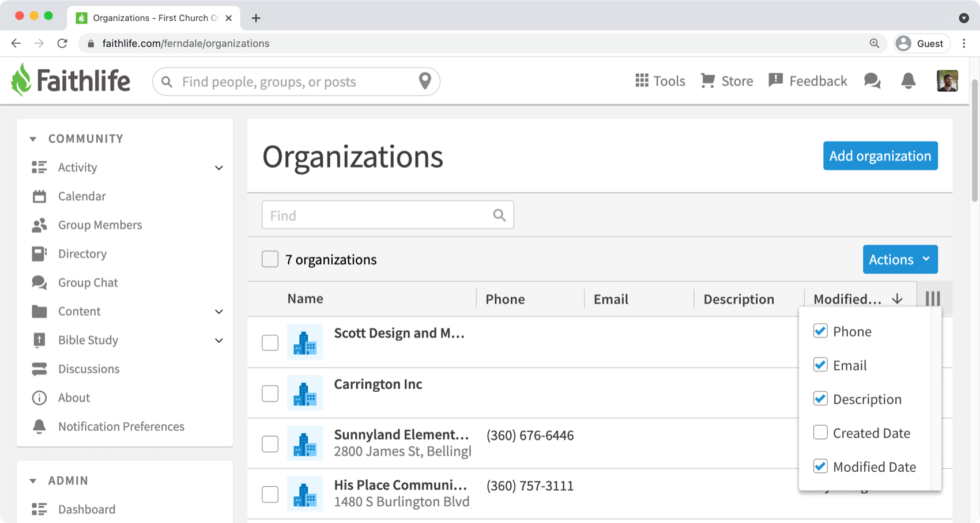Click the Carrington Inc building icon

pos(305,393)
